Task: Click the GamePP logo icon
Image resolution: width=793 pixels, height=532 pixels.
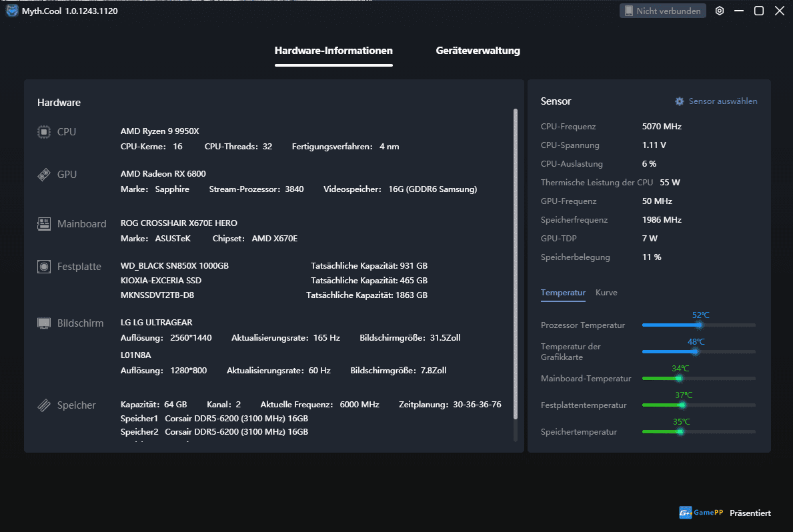Action: point(685,513)
